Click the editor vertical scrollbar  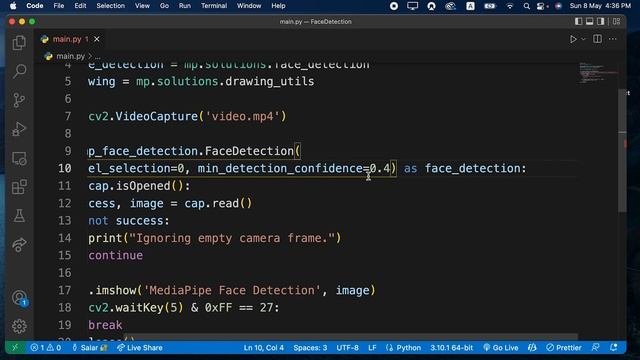(622, 151)
